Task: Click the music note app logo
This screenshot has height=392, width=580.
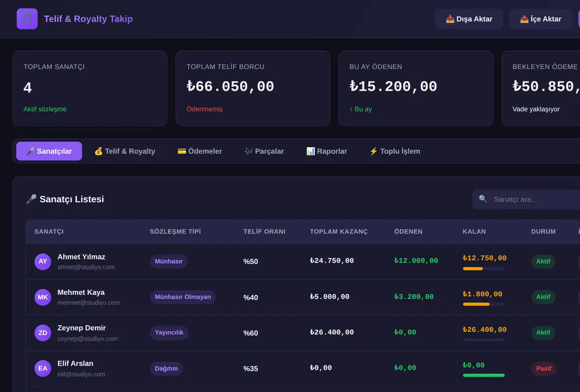Action: [x=27, y=19]
